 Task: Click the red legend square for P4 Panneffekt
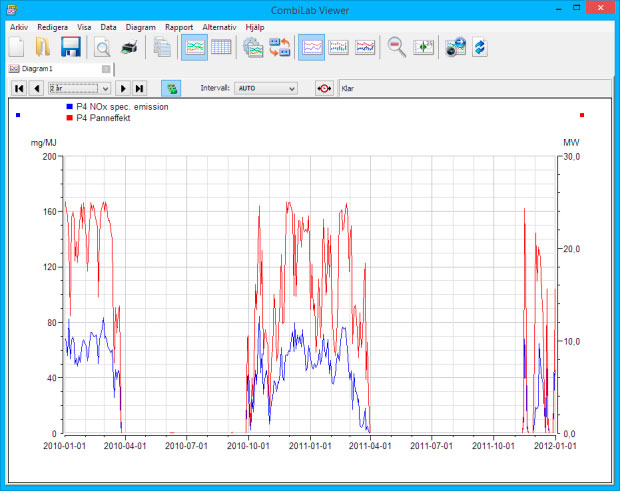tap(70, 118)
